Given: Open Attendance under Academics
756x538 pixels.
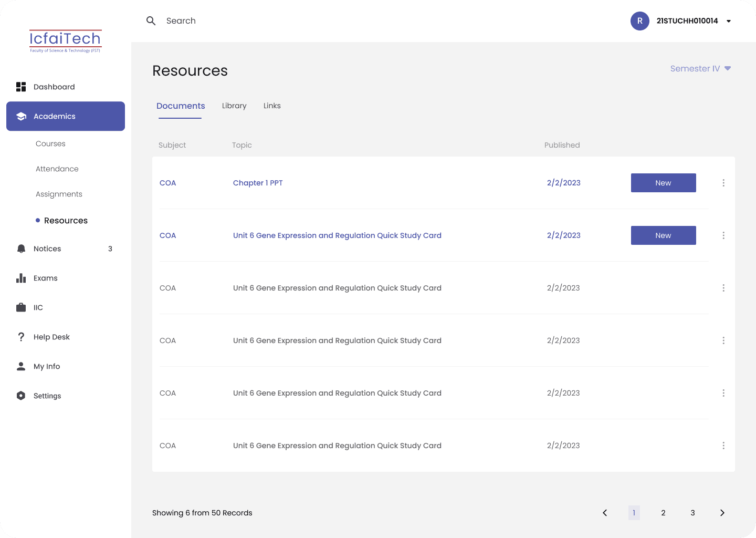Looking at the screenshot, I should coord(57,169).
